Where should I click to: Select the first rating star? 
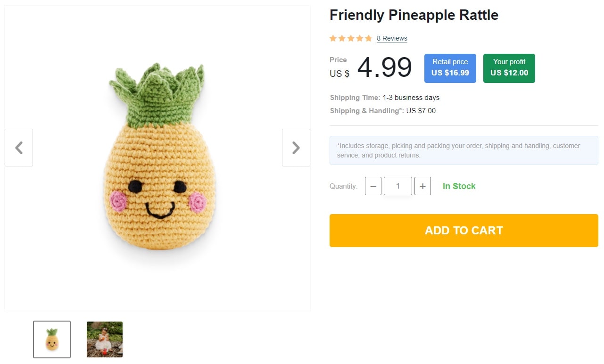click(x=333, y=38)
